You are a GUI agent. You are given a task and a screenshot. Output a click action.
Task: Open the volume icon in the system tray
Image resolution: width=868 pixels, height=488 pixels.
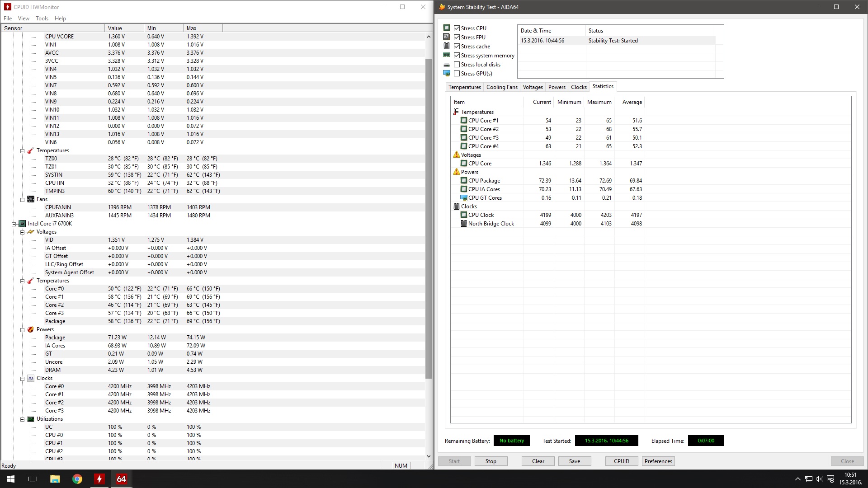click(x=819, y=479)
